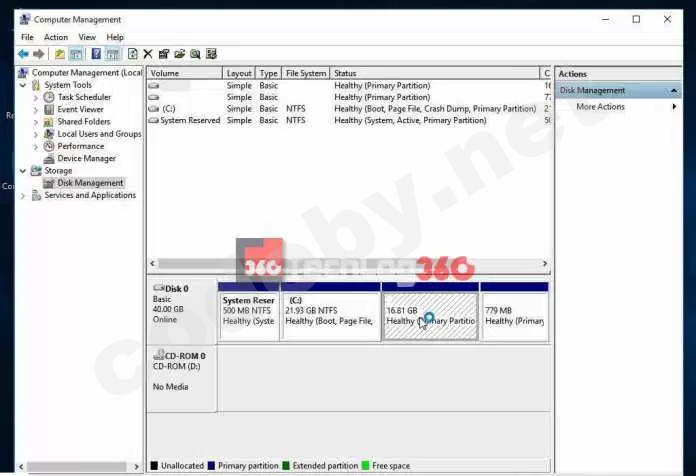Click the Disk 0 drive icon

point(158,288)
